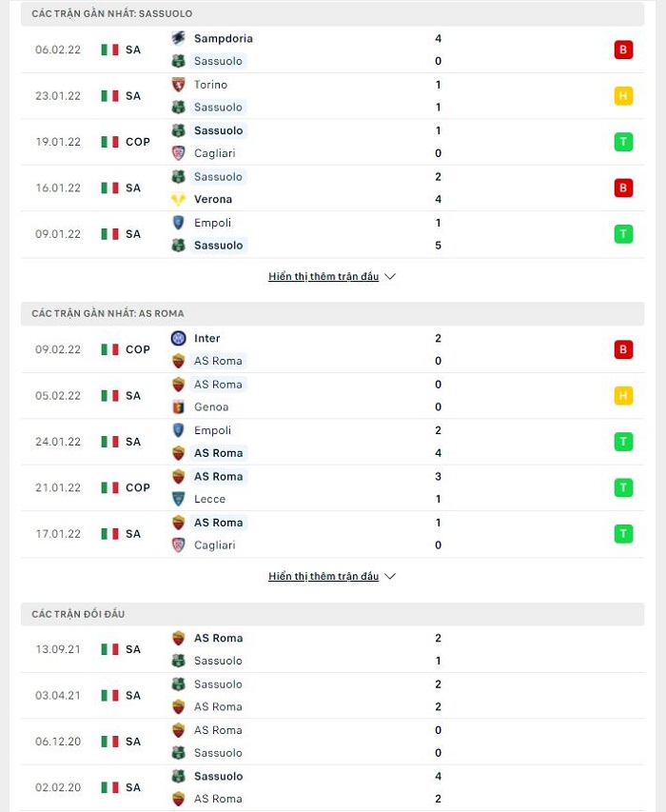Image resolution: width=666 pixels, height=812 pixels.
Task: Click the Genoa club crest icon
Action: click(x=178, y=407)
